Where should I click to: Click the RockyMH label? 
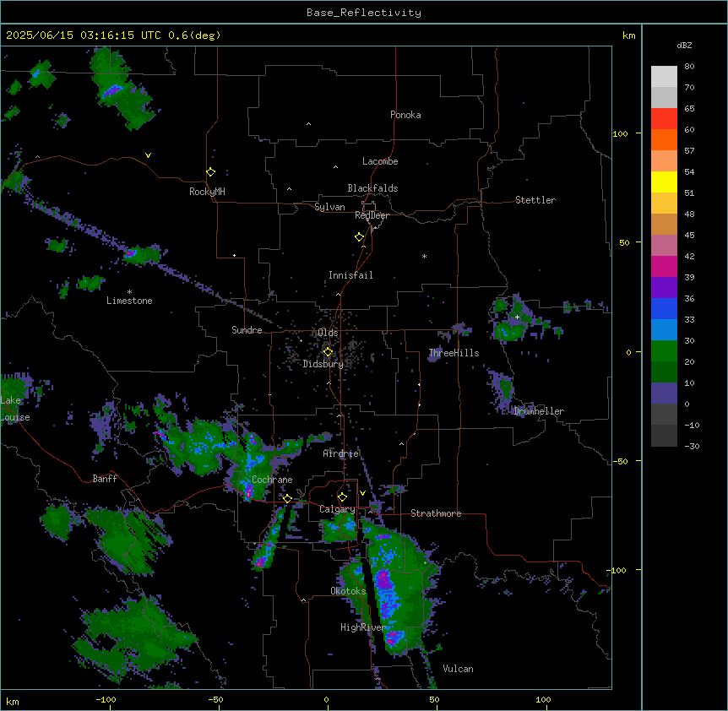(207, 192)
